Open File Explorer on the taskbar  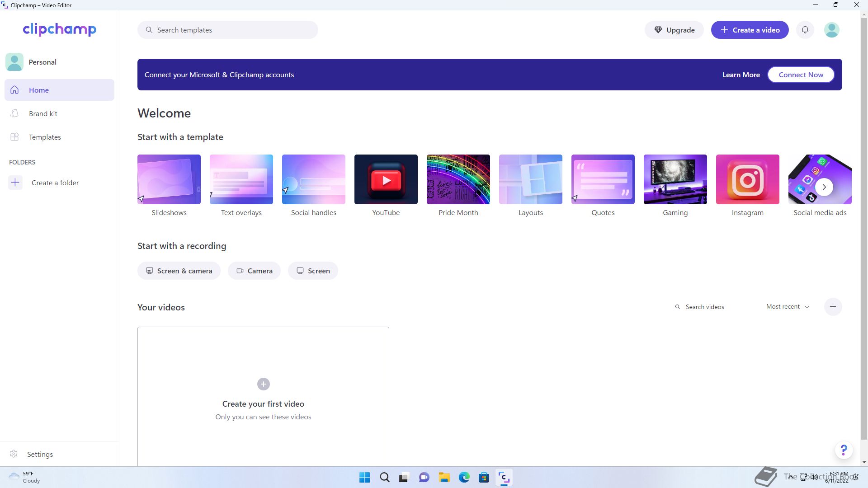[444, 478]
